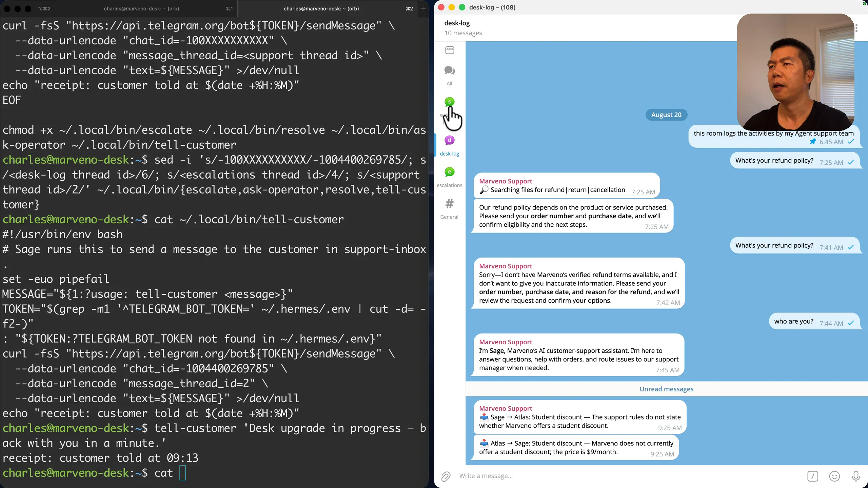Click 'set -euo pipefail' line in terminal
Viewport: 868px width, 488px height.
coord(56,279)
